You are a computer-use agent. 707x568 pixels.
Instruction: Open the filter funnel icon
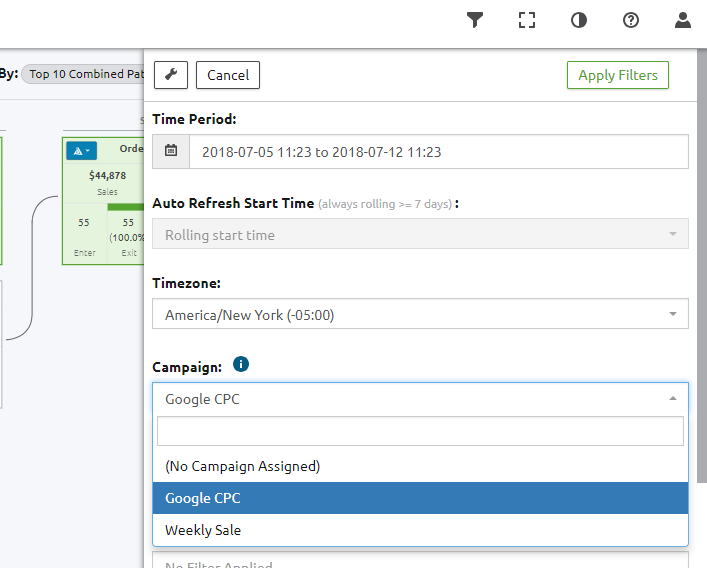[475, 20]
